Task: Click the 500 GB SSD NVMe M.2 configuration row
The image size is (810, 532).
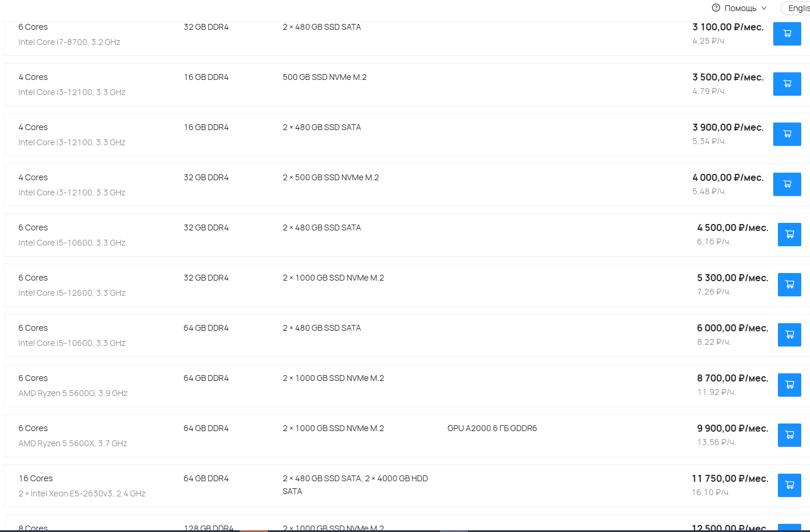Action: [407, 85]
